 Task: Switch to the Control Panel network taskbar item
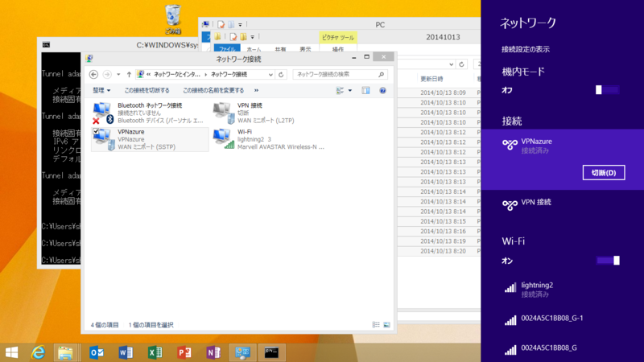pos(242,352)
